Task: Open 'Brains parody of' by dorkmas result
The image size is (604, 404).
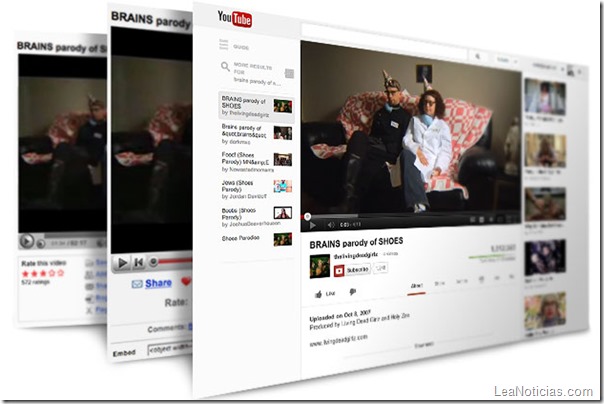Action: click(x=256, y=134)
